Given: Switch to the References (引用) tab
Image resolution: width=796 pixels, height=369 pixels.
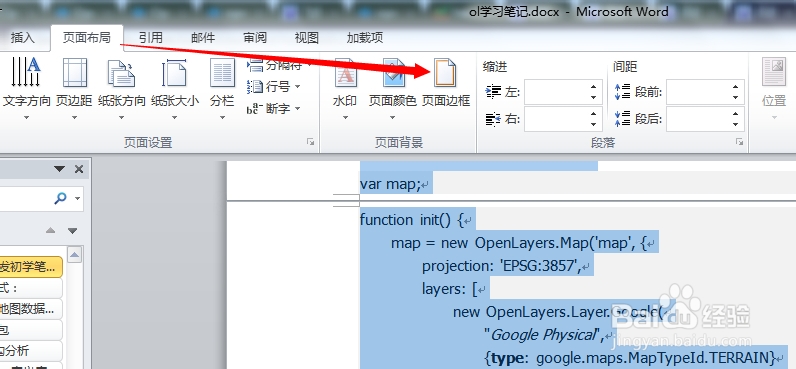Looking at the screenshot, I should click(151, 38).
